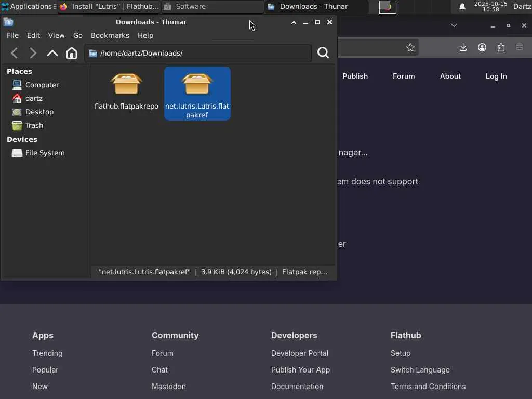Open Forum link in Flathub header

coord(404,76)
